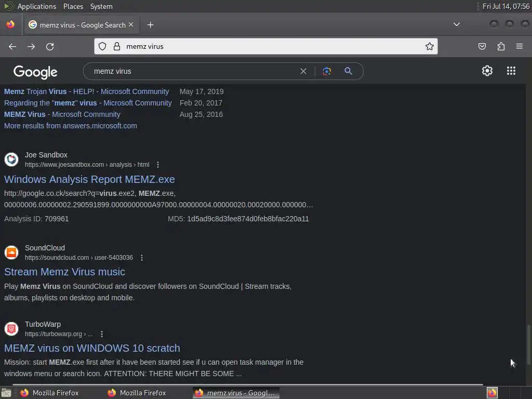The image size is (532, 399).
Task: Click the site security padlock icon
Action: point(117,46)
